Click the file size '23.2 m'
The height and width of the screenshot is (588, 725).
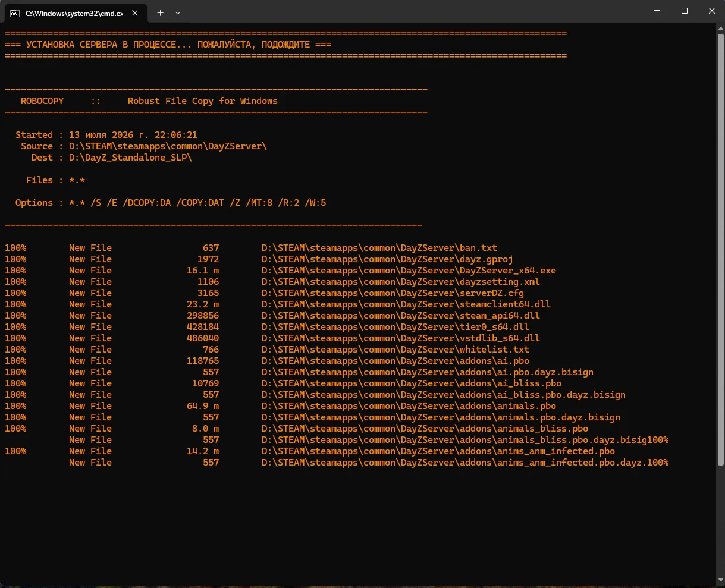pyautogui.click(x=203, y=304)
